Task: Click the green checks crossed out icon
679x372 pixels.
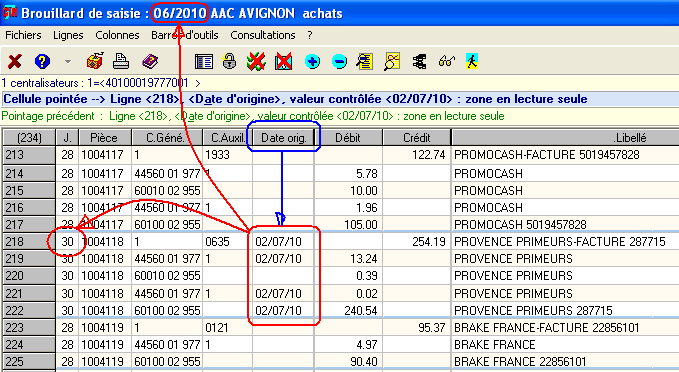Action: click(x=256, y=61)
